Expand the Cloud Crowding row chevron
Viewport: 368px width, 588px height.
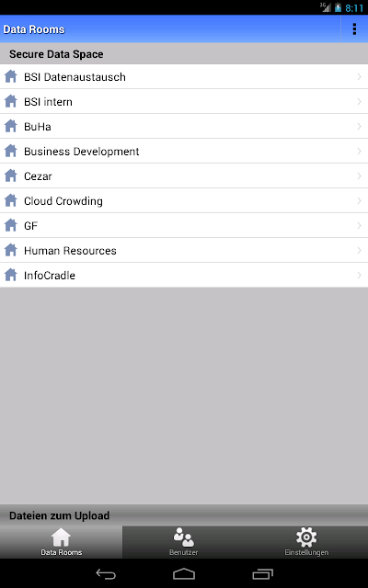[x=359, y=200]
